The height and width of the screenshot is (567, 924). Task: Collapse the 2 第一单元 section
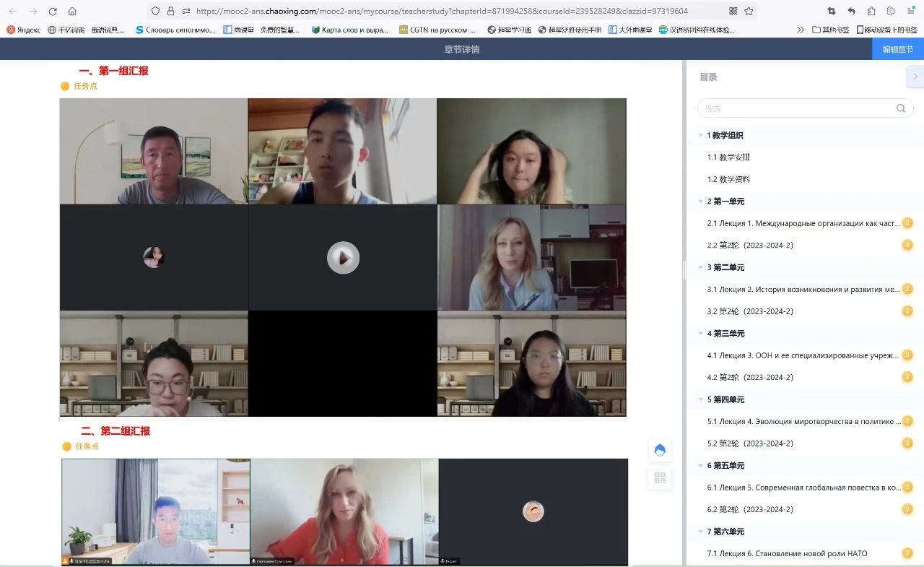coord(700,202)
